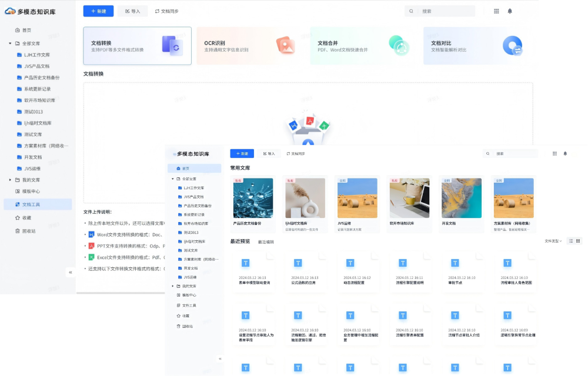The image size is (588, 376).
Task: Open 回收站 in front window sidebar
Action: pos(185,326)
